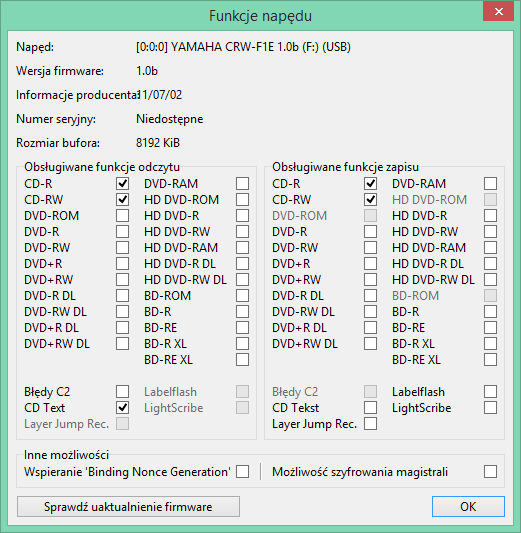Check CD Tekst in write functions
The image size is (521, 533).
pos(370,408)
